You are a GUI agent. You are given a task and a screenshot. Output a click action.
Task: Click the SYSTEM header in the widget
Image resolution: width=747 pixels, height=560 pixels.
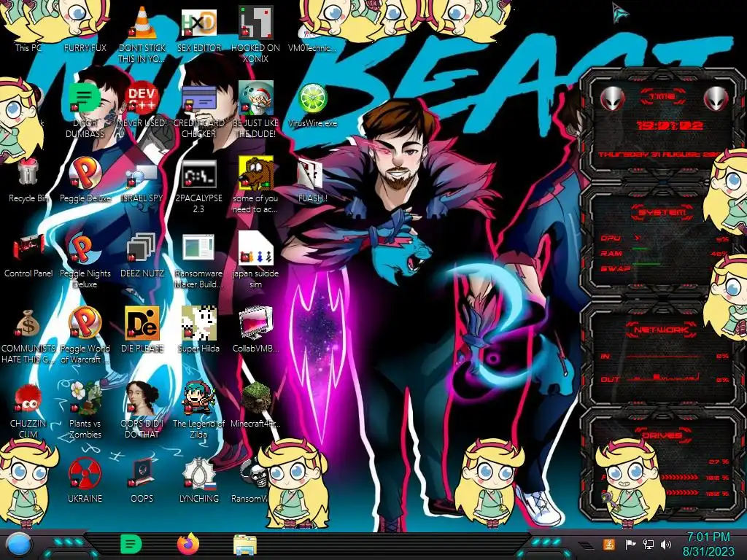(x=662, y=212)
